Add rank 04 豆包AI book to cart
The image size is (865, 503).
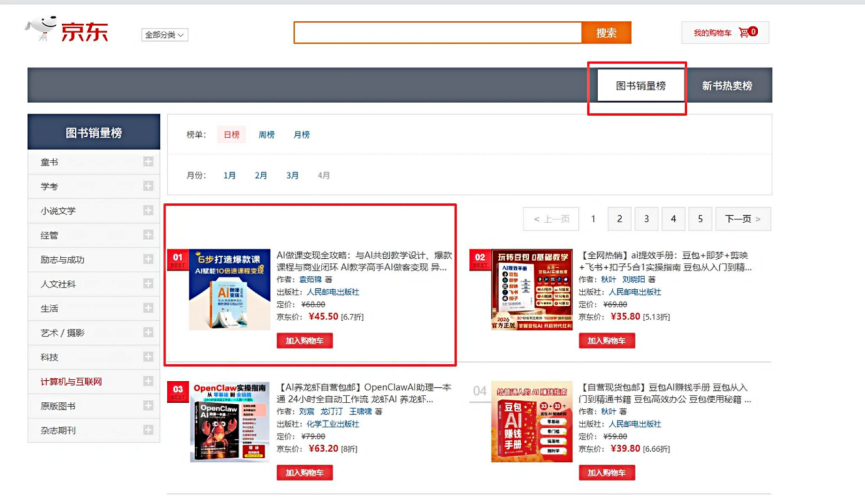pyautogui.click(x=606, y=473)
